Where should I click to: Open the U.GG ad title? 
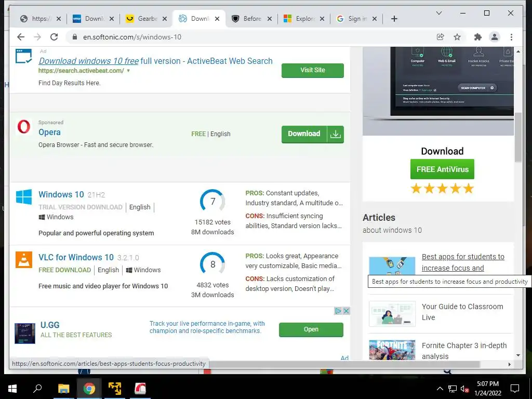(x=50, y=325)
